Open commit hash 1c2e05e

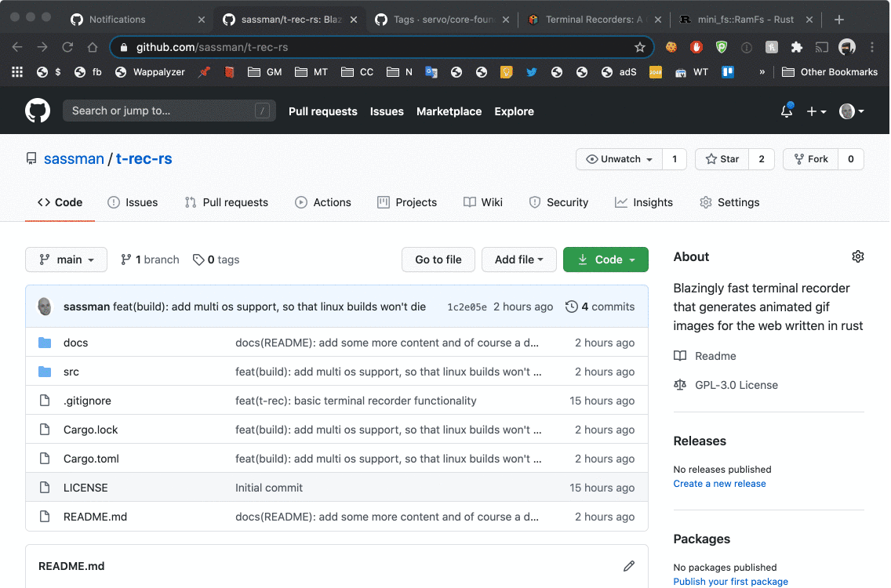(467, 307)
